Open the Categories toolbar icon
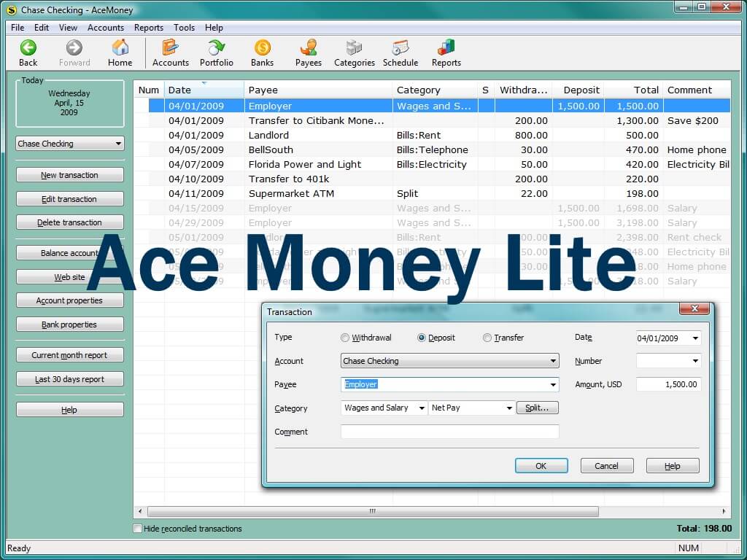The image size is (747, 560). 354,52
